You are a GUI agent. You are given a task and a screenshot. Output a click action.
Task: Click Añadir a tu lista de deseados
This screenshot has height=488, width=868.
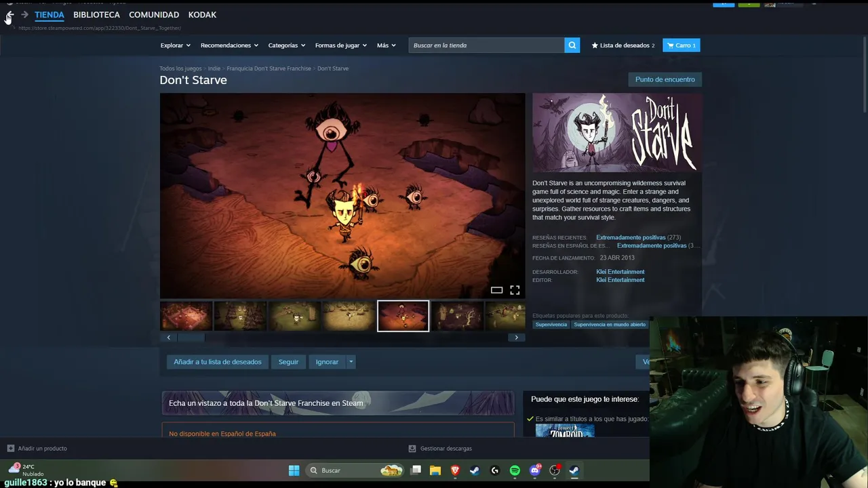(218, 362)
